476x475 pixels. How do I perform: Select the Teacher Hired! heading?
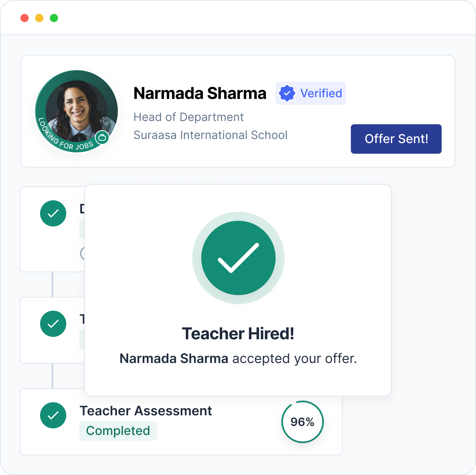(238, 334)
